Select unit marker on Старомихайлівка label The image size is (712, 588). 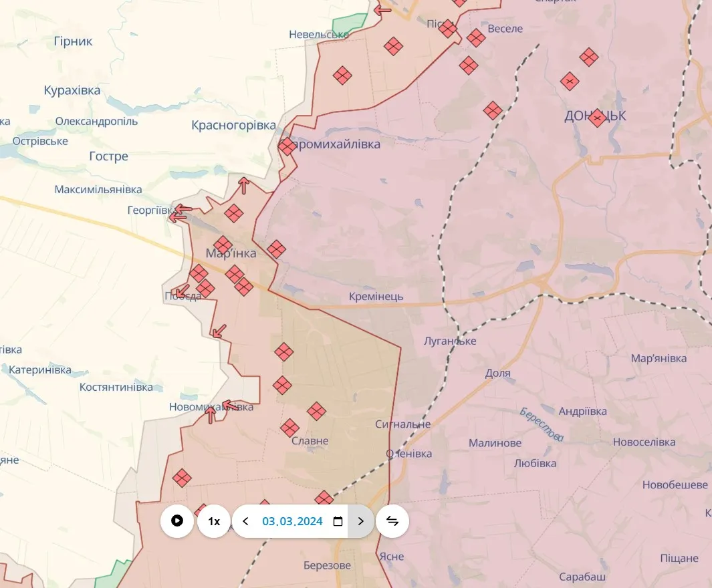(x=287, y=146)
